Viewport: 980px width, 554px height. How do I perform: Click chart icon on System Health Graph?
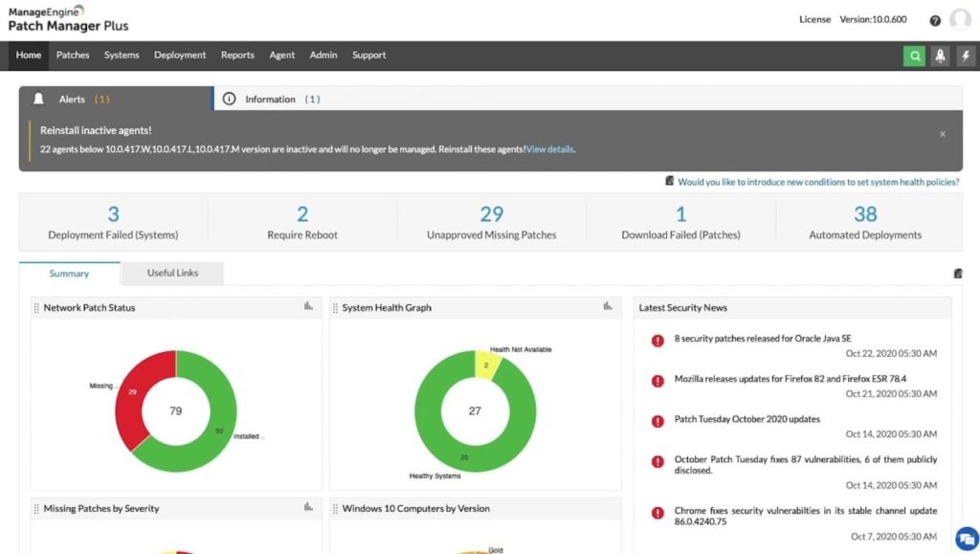608,306
